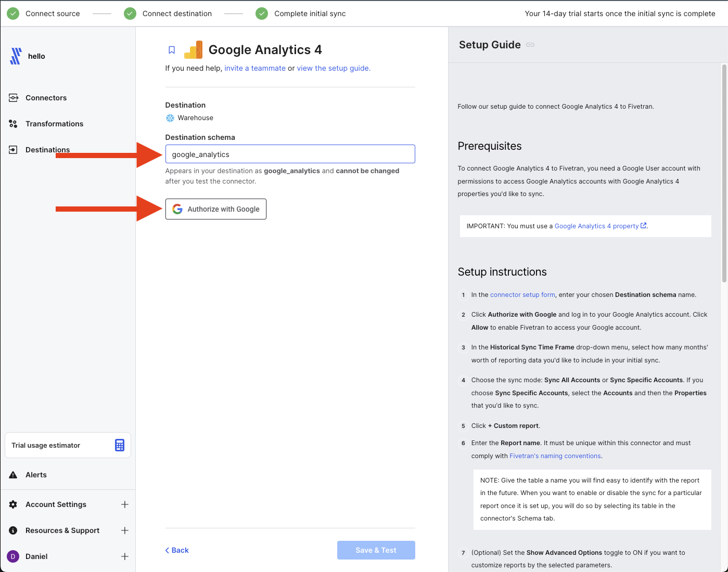Click the view the setup guide link
Viewport: 728px width, 572px height.
[x=334, y=68]
